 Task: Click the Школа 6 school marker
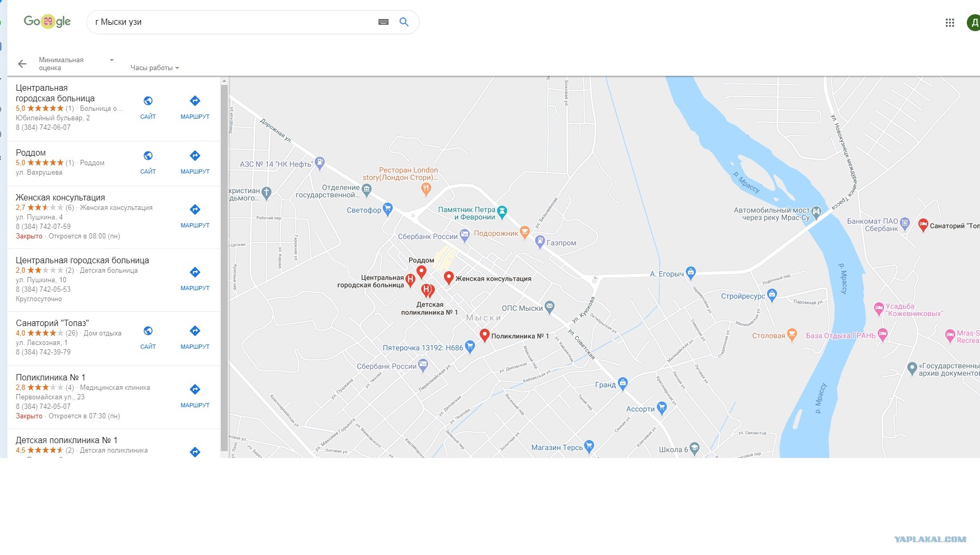pyautogui.click(x=694, y=449)
